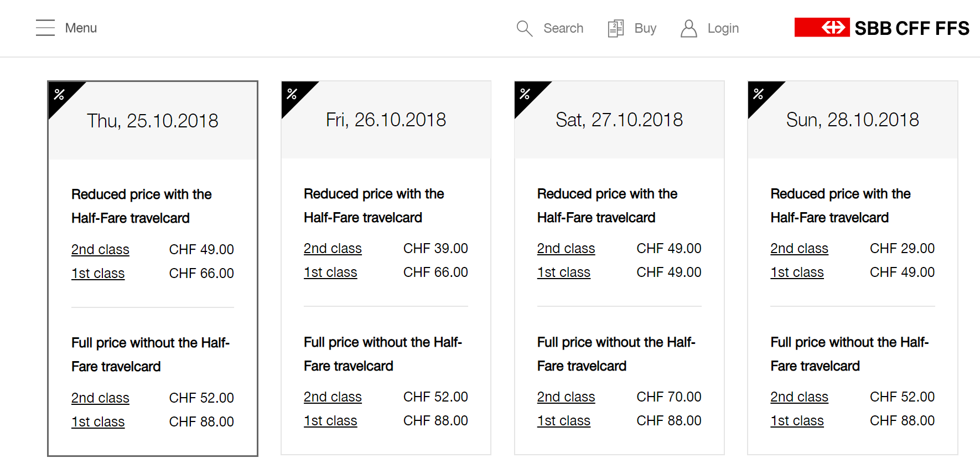Click the Search magnifier icon

click(524, 28)
